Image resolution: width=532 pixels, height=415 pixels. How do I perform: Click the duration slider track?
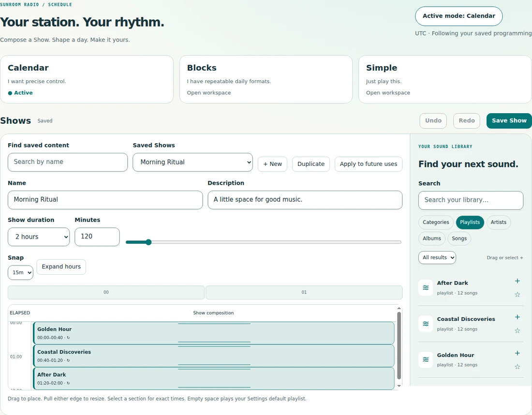263,242
